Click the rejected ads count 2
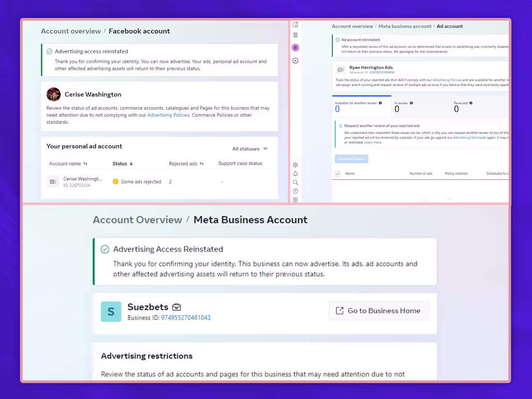 pos(170,182)
